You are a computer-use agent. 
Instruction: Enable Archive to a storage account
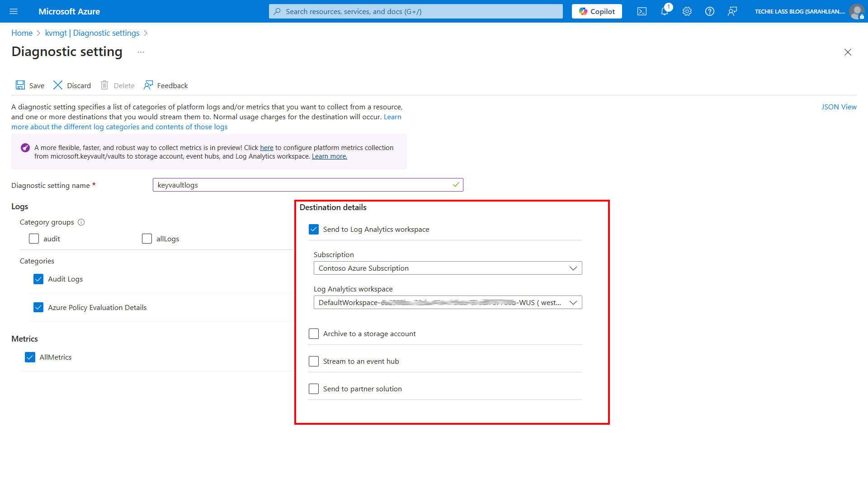point(314,333)
